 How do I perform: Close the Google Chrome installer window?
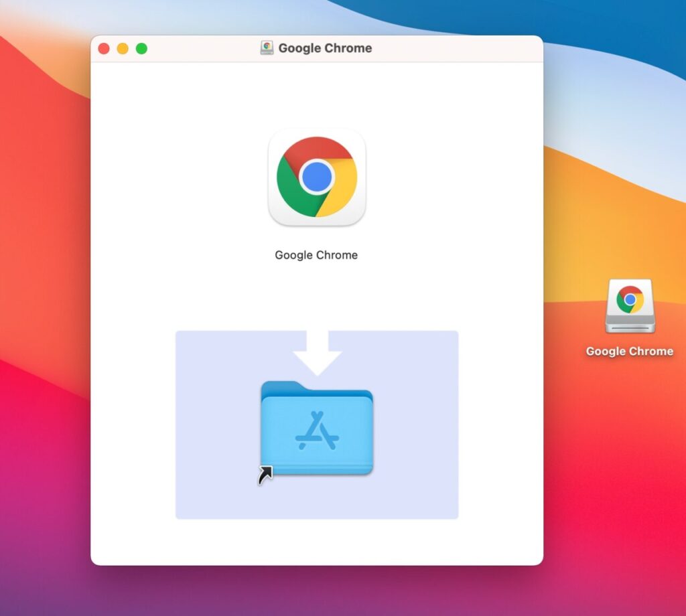tap(104, 48)
